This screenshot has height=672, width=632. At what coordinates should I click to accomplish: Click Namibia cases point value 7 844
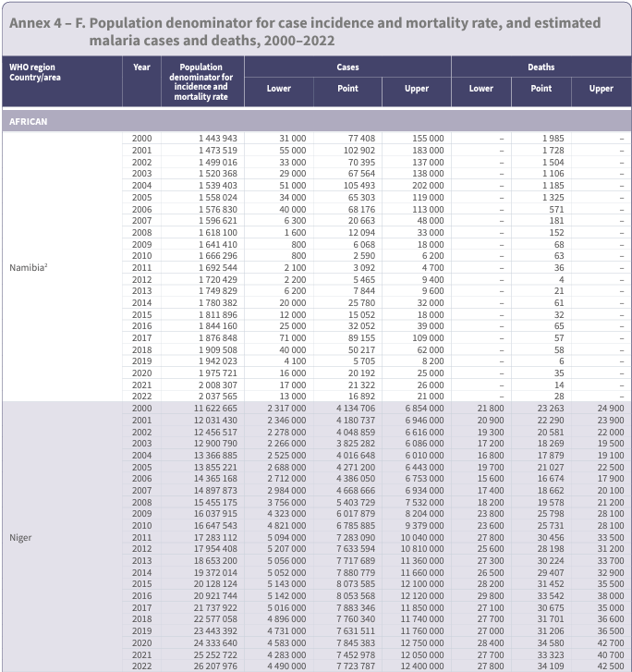tap(364, 291)
